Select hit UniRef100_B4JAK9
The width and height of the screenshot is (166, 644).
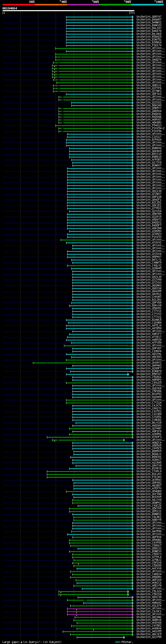click(149, 34)
